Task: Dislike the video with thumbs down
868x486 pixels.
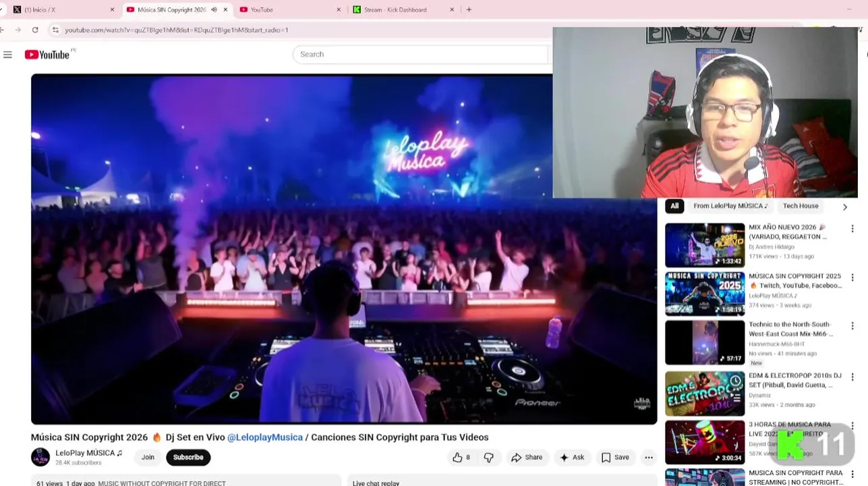Action: point(489,458)
